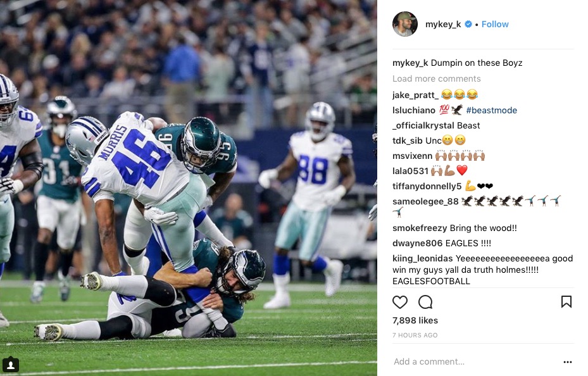Show tagged people in photo
This screenshot has width=588, height=376.
[11, 365]
